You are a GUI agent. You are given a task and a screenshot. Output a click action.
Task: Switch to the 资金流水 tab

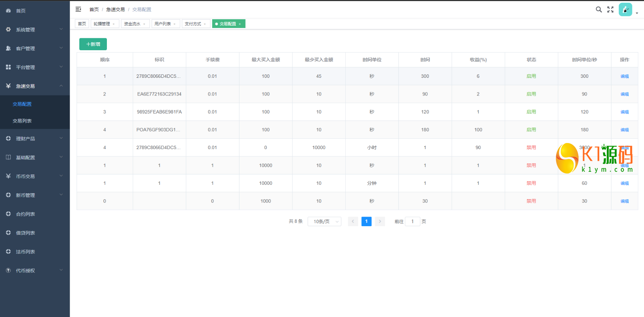click(132, 24)
